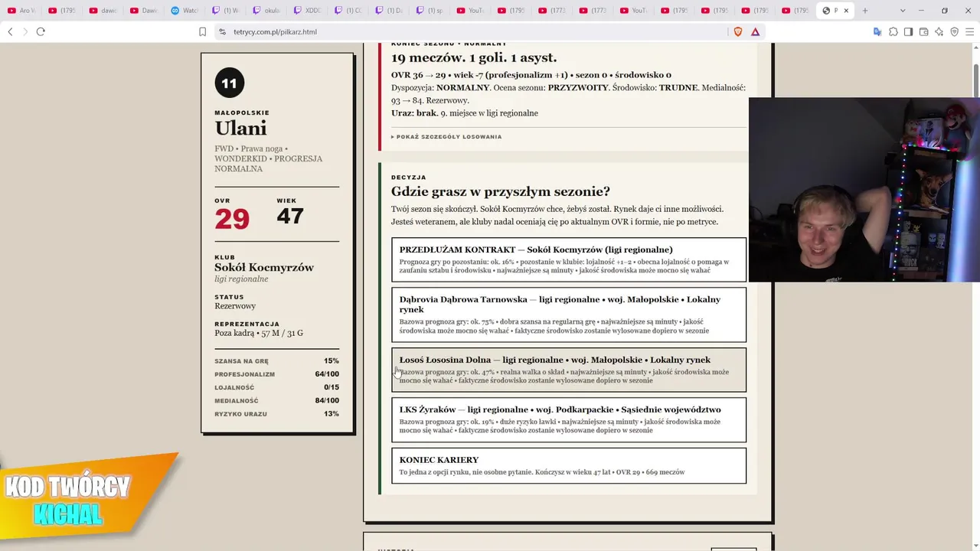The image size is (980, 551).
Task: Open the Leo AI sparkle icon
Action: pos(939,31)
